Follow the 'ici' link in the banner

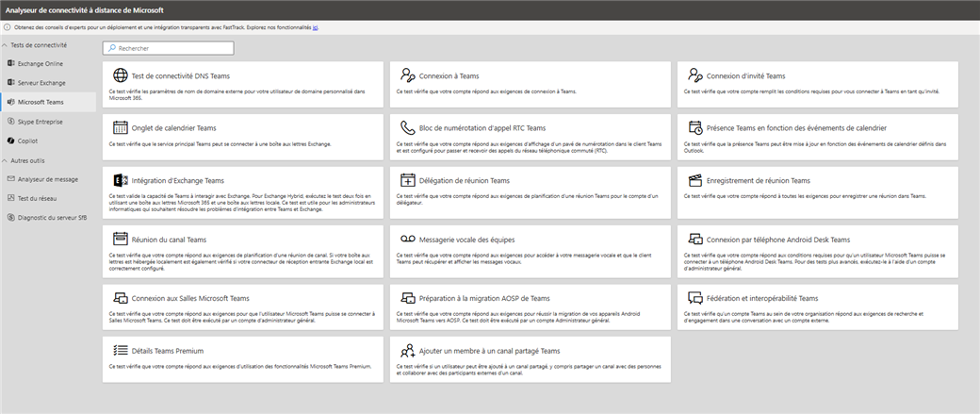click(315, 28)
